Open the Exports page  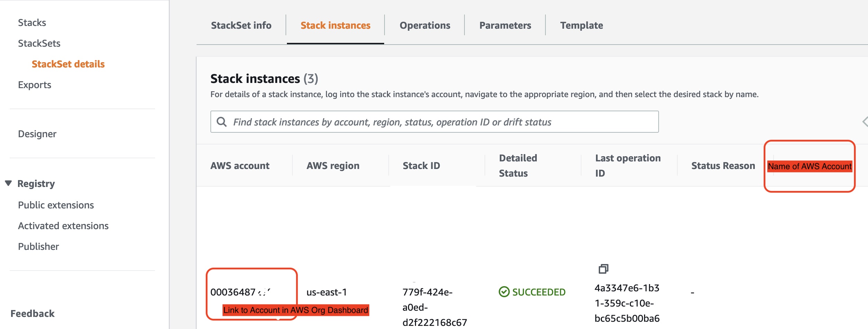35,85
